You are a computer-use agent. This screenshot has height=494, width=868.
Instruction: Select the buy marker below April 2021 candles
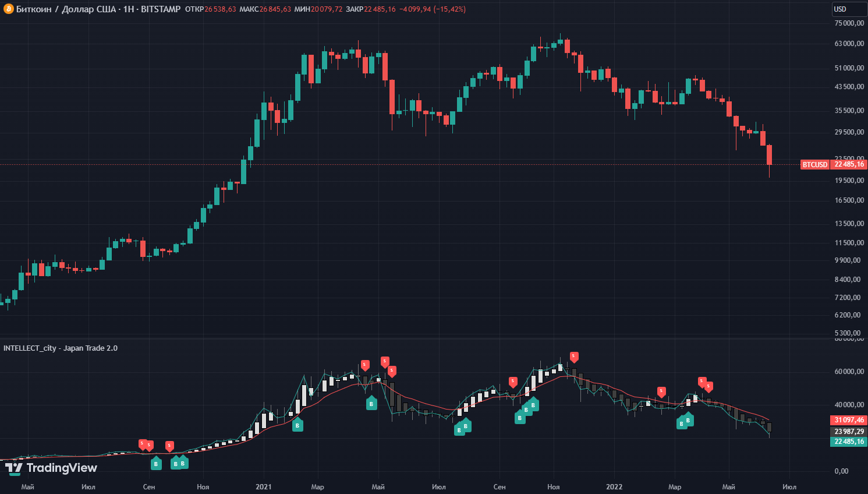click(x=371, y=403)
